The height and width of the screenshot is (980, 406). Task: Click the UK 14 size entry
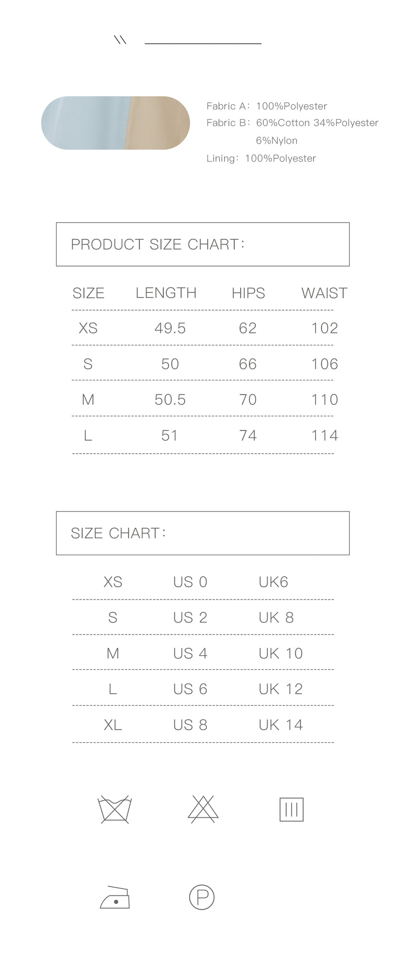click(281, 725)
